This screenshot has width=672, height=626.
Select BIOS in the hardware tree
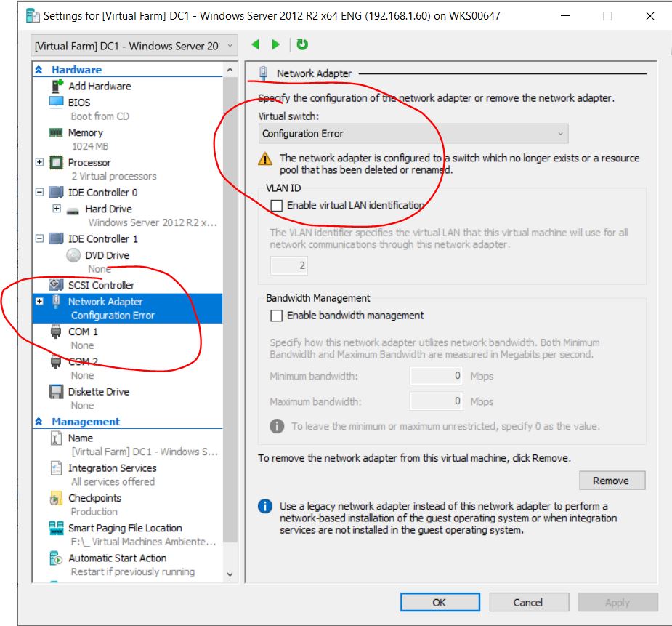tap(79, 103)
